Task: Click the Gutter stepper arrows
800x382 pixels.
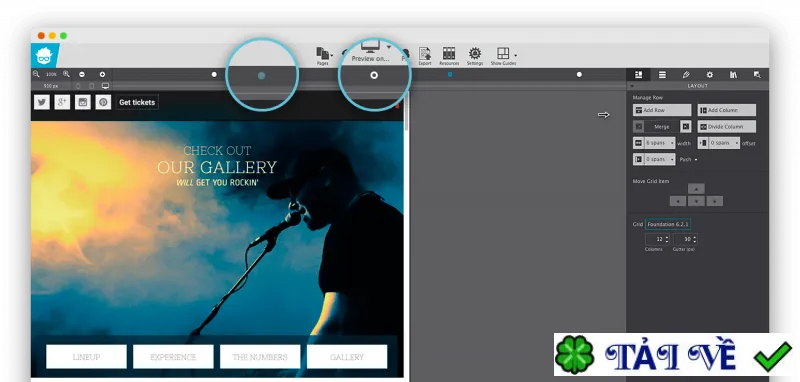Action: [694, 239]
